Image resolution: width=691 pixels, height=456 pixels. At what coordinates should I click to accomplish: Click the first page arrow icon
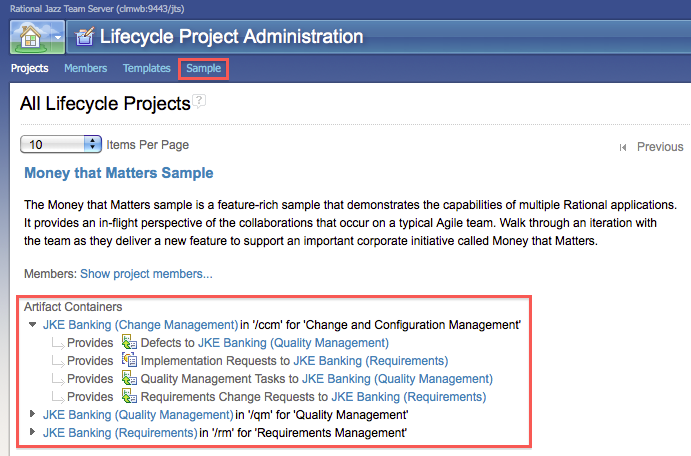click(x=623, y=147)
